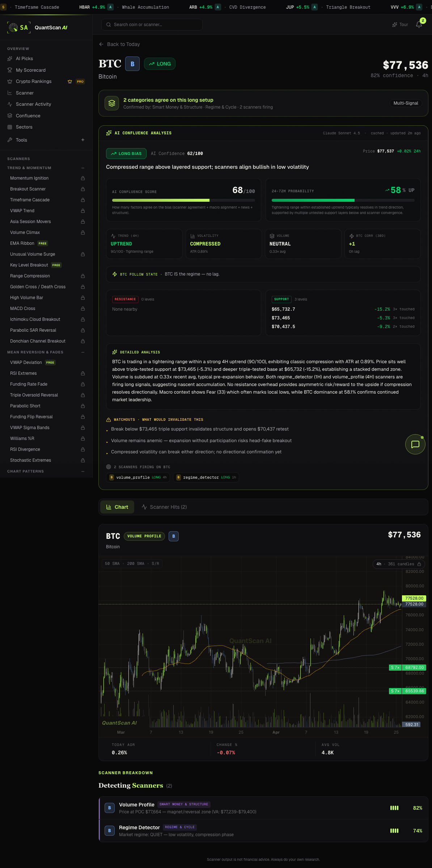
Task: Click the B badge next to Volume Profile chart label
Action: (x=174, y=536)
